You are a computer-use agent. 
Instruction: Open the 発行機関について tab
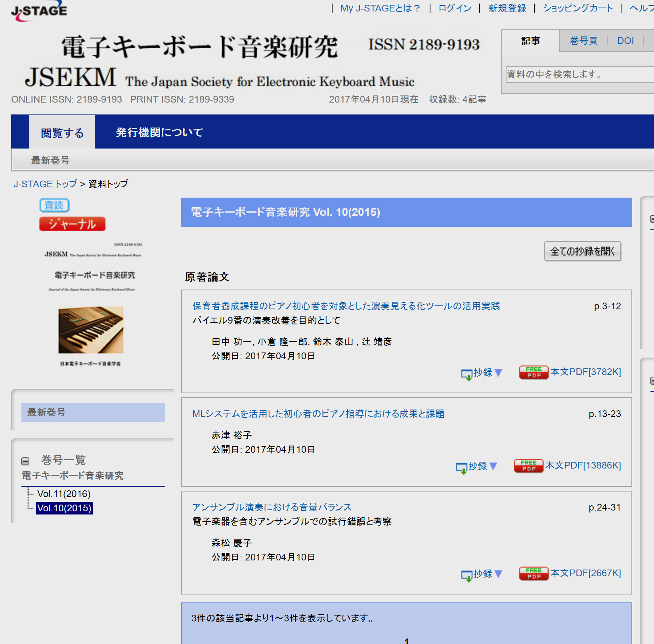point(159,132)
